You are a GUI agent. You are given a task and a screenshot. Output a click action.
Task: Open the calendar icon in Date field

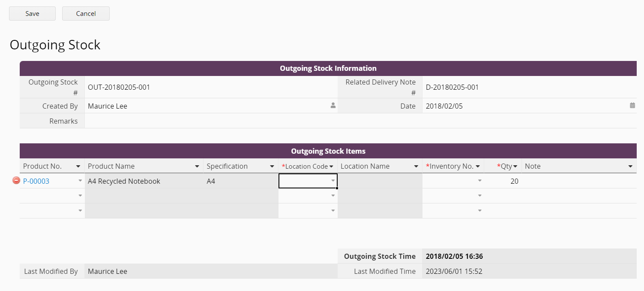point(632,106)
